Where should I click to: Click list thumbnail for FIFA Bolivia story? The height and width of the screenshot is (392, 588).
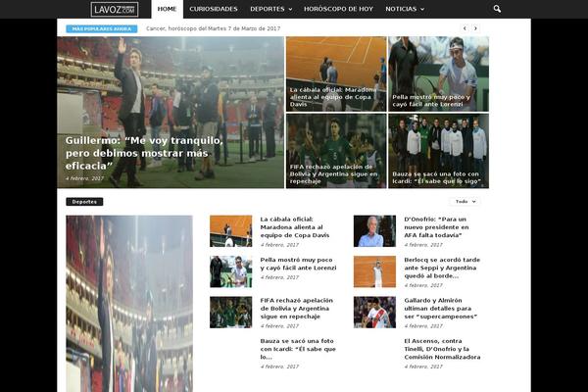coord(230,313)
